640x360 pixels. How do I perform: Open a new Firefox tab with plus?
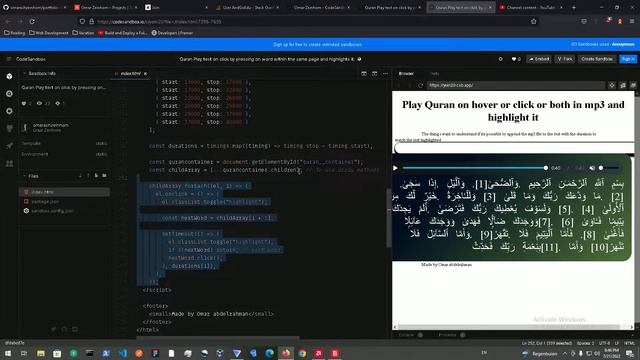point(573,7)
